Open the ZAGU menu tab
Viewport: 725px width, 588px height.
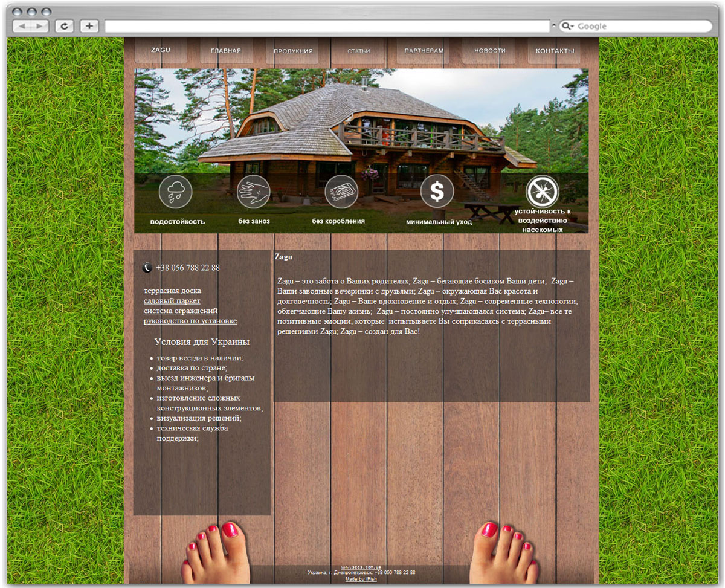[161, 51]
